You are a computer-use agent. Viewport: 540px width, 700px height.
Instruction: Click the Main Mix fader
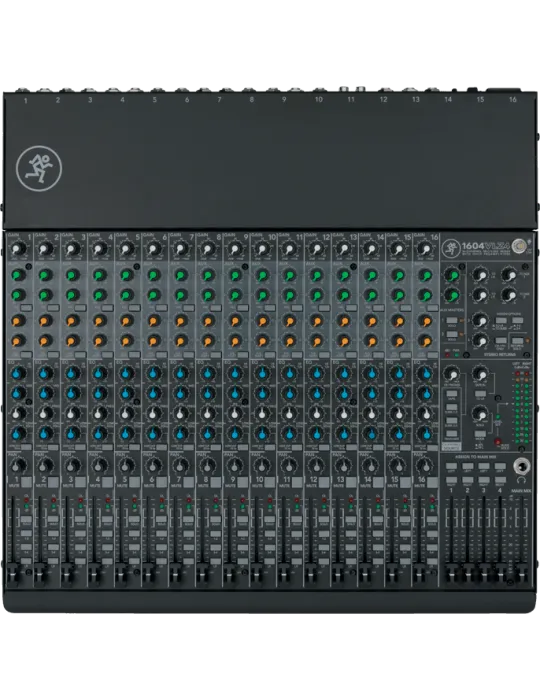pos(520,574)
